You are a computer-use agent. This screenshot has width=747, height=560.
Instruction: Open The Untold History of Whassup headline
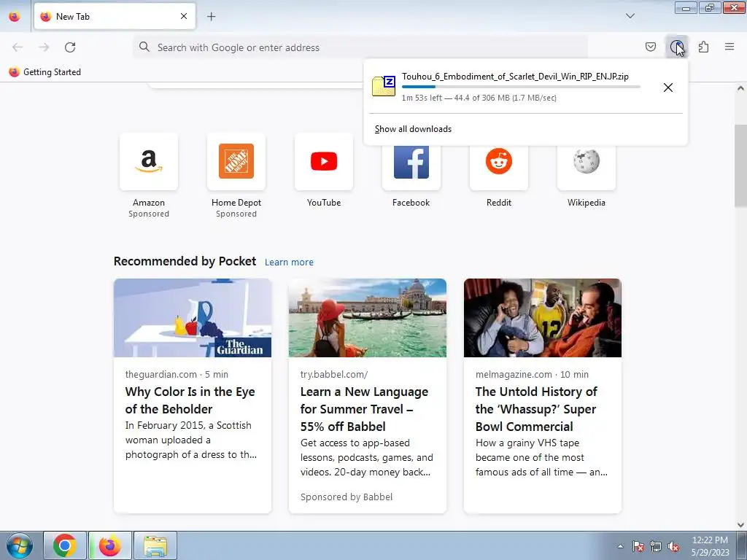click(536, 409)
